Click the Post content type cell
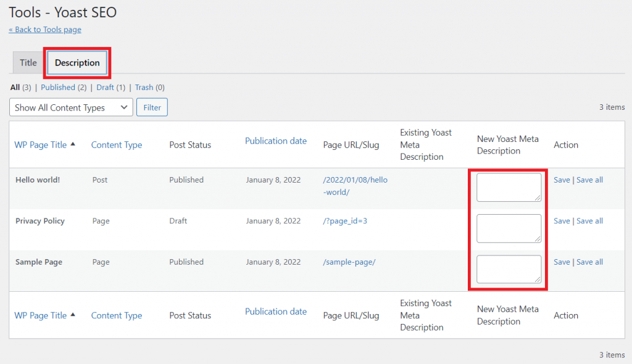Image resolution: width=632 pixels, height=364 pixels. [x=99, y=180]
